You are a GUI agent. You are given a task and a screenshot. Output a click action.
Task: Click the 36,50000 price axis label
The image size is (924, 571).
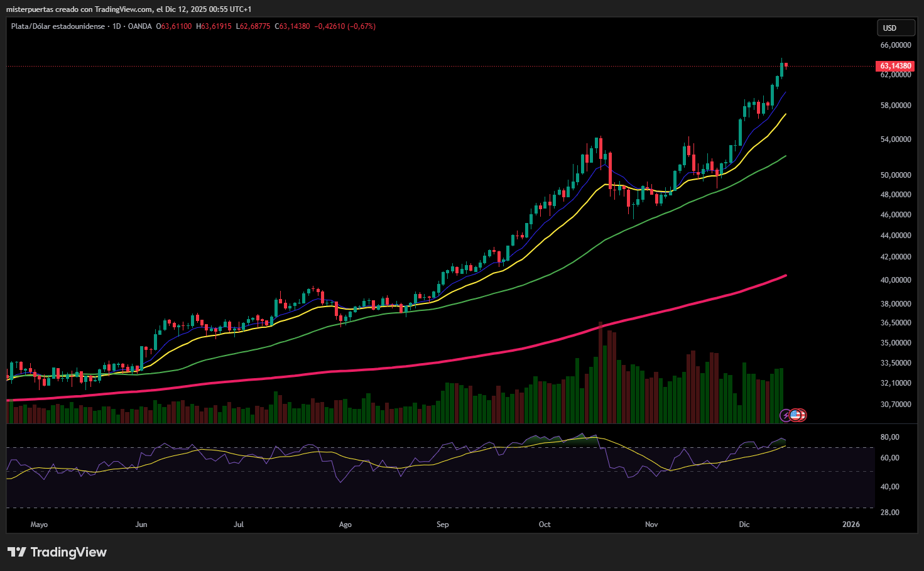tap(896, 323)
